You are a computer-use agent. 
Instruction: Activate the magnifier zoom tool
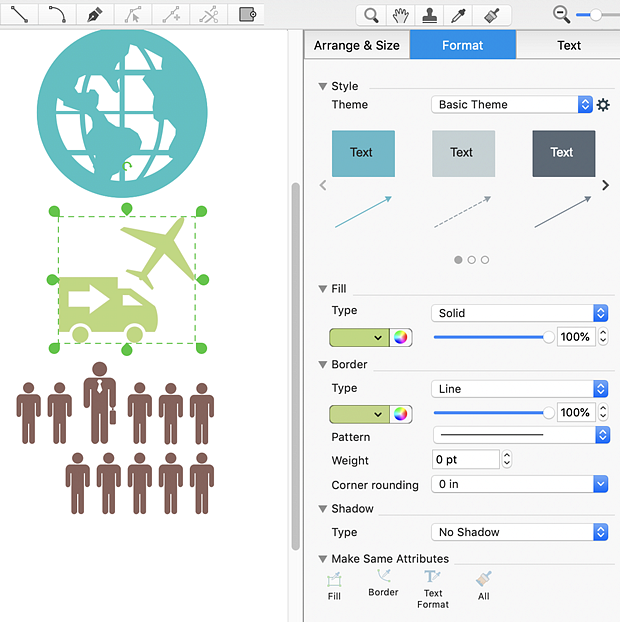coord(371,15)
